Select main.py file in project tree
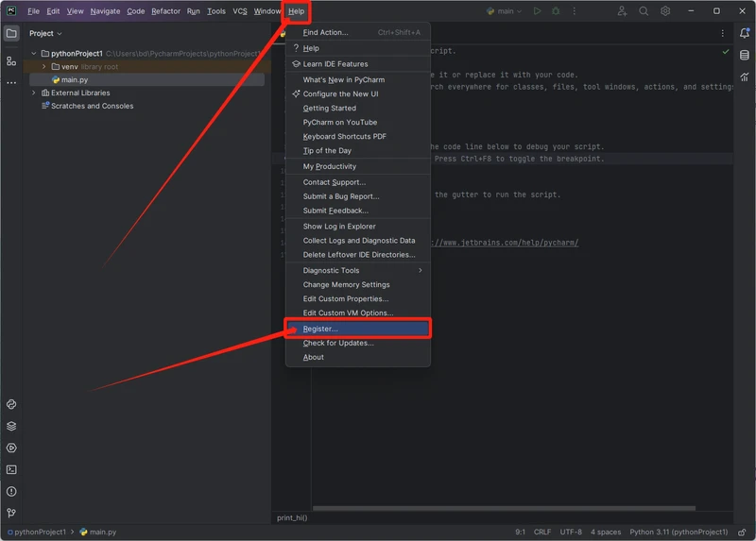The image size is (756, 541). pos(74,80)
